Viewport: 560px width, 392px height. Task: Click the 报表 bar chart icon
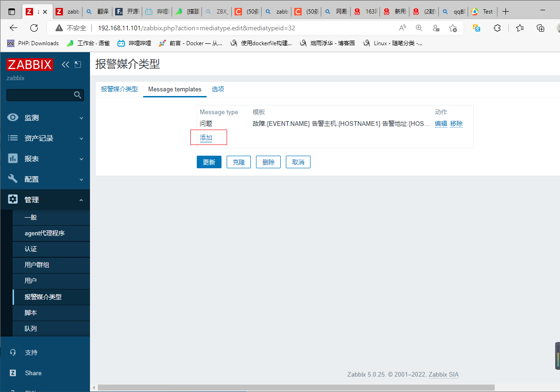(13, 159)
